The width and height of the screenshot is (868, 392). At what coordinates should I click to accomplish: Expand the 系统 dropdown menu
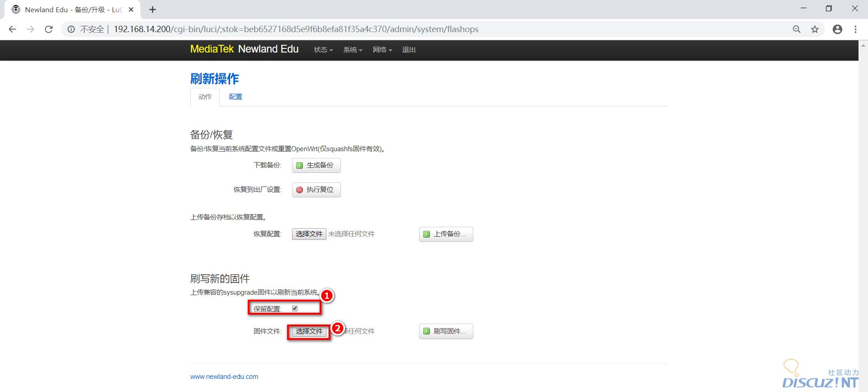pos(353,50)
